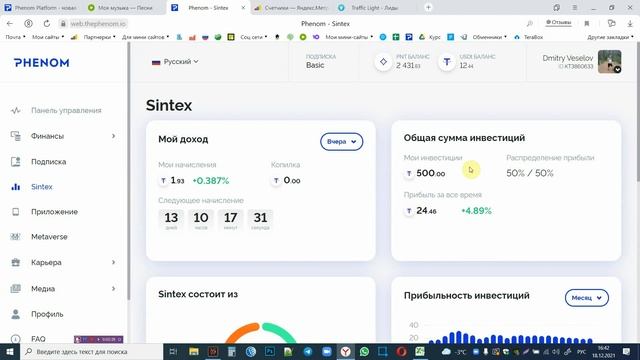Switch to Phenom Platform tab

tap(42, 8)
